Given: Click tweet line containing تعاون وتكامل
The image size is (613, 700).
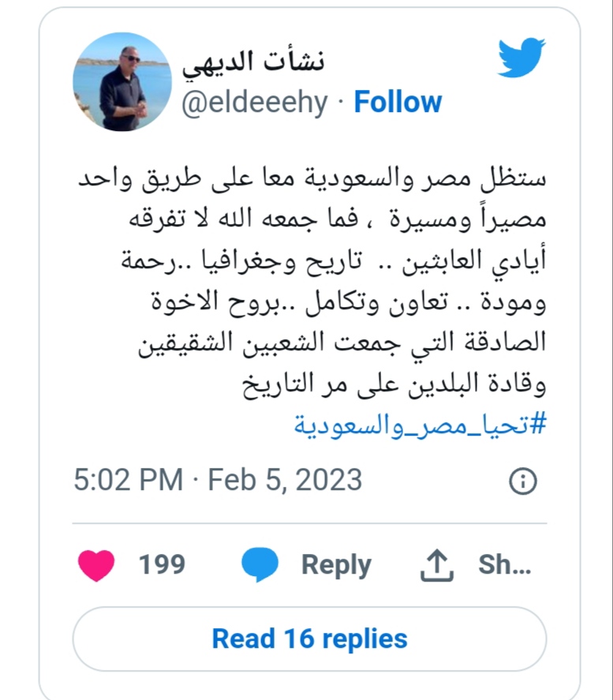Looking at the screenshot, I should [349, 302].
